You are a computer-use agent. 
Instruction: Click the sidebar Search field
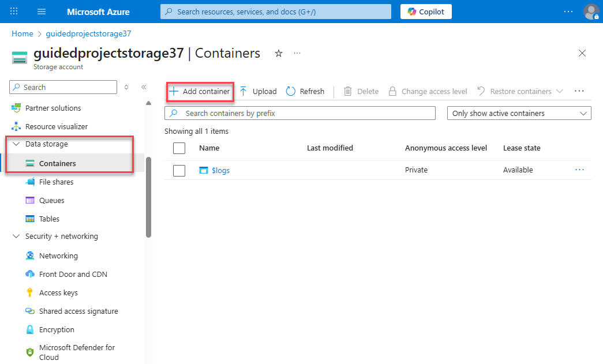point(63,87)
